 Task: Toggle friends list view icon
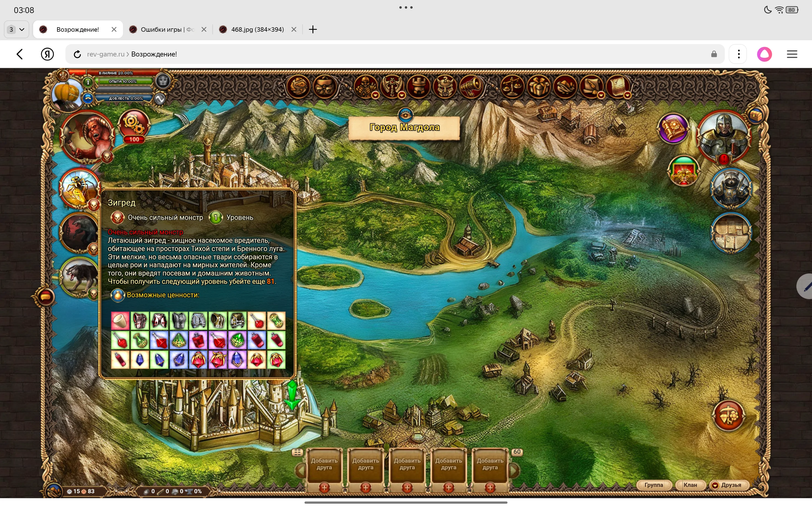tap(297, 452)
